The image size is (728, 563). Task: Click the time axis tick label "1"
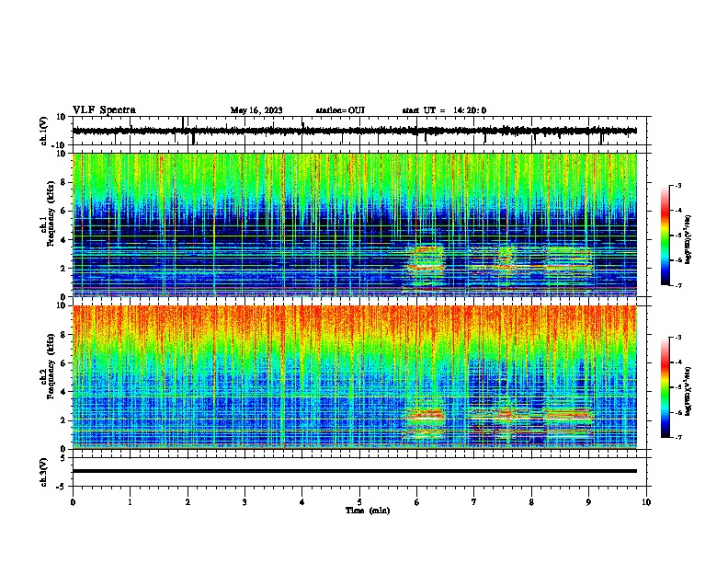[x=130, y=502]
